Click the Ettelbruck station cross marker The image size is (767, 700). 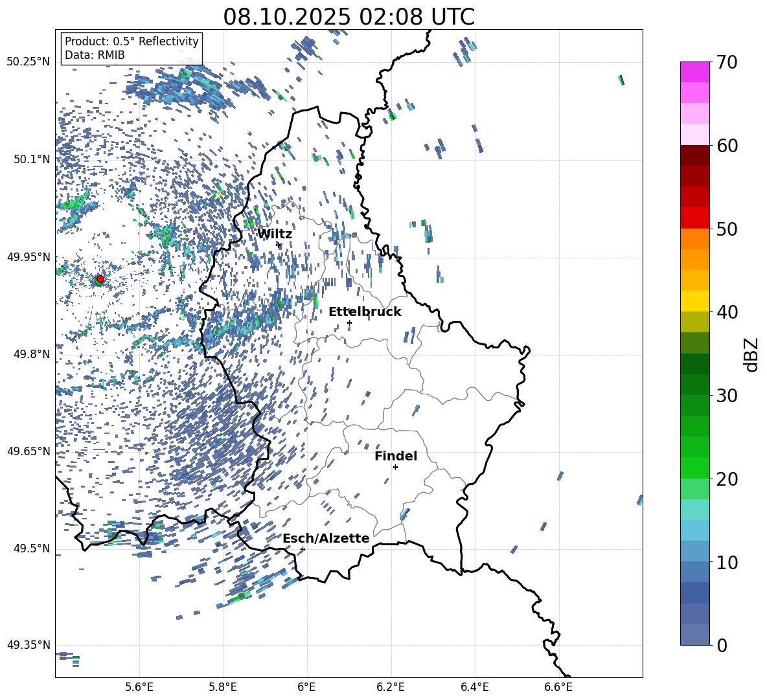point(349,322)
